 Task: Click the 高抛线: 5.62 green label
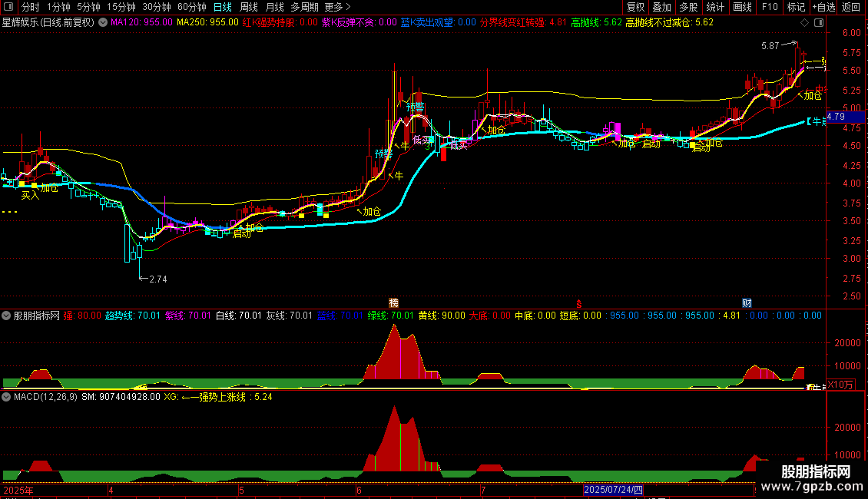597,23
